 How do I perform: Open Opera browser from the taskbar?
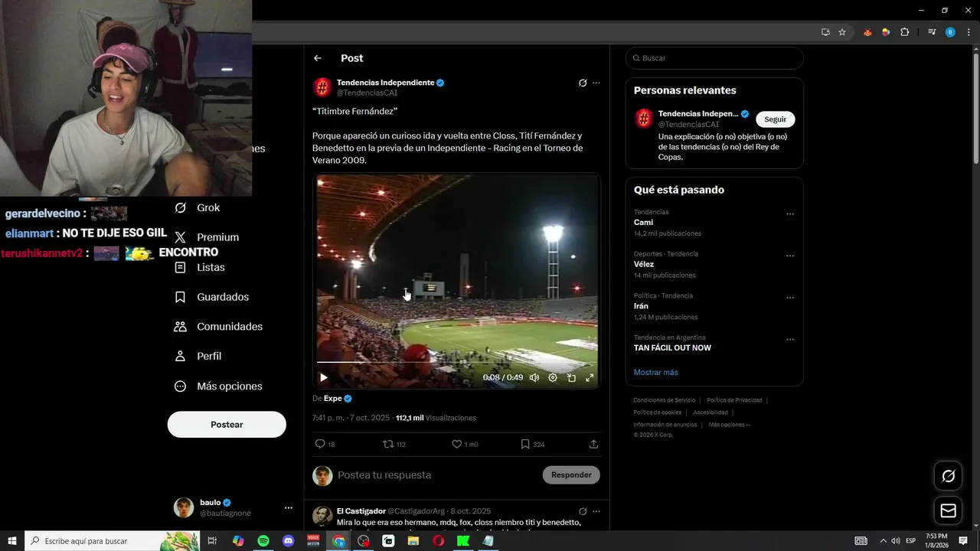[x=439, y=541]
